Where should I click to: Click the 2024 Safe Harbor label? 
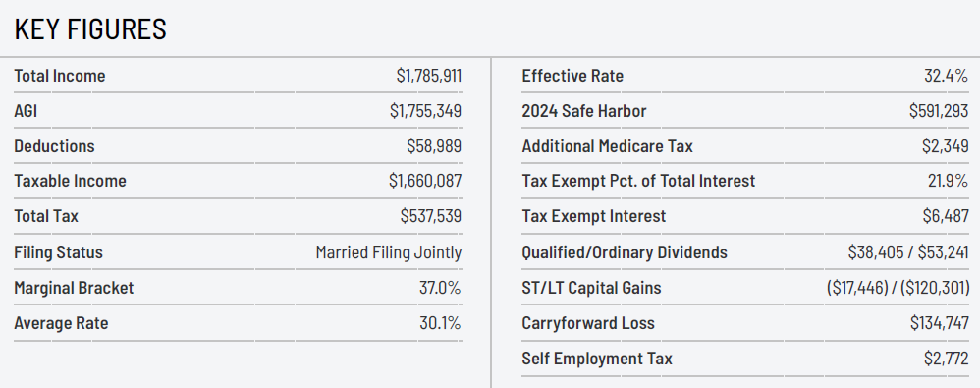click(584, 111)
